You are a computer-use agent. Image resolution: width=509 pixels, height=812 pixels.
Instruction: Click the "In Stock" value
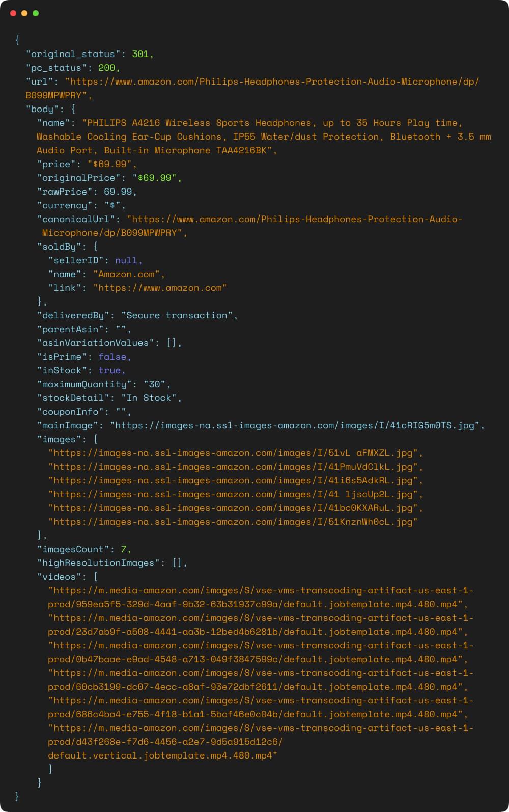click(x=149, y=398)
